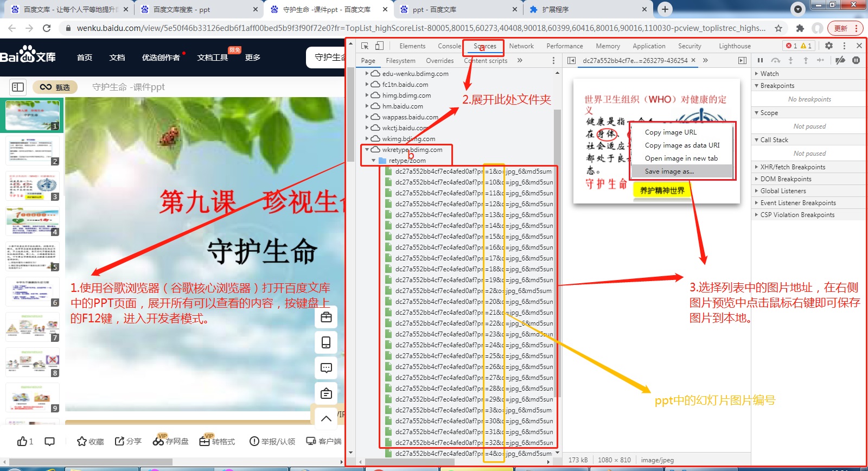Viewport: 868px width, 471px height.
Task: Click the 更多 nav link
Action: 253,58
